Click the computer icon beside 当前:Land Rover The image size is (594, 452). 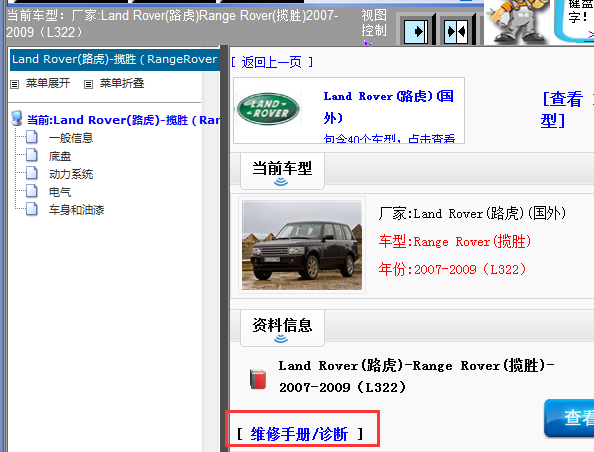point(17,119)
